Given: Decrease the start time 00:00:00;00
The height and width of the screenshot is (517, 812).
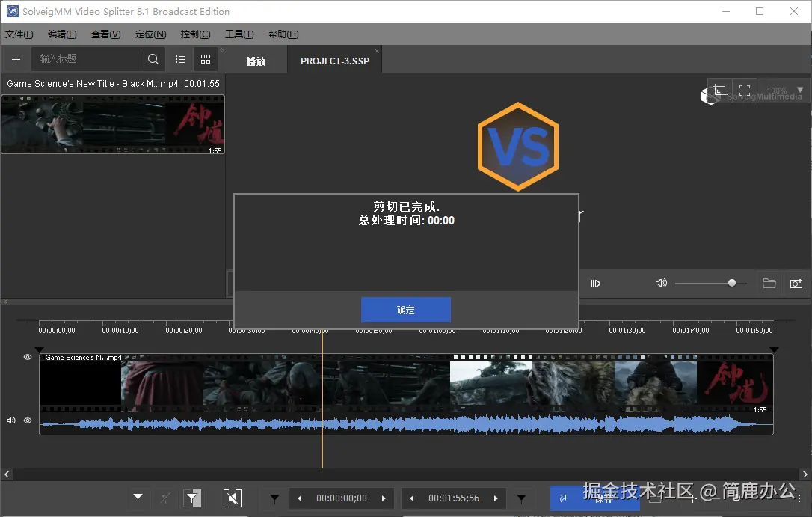Looking at the screenshot, I should point(299,498).
